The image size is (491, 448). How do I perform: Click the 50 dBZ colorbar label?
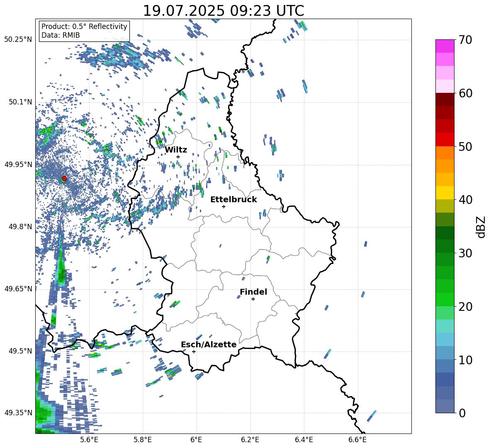pyautogui.click(x=465, y=147)
